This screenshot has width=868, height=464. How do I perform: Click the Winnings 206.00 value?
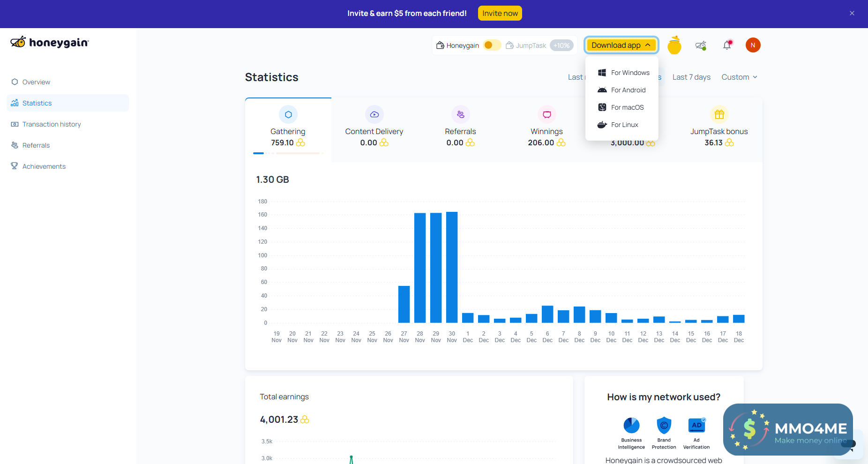pyautogui.click(x=541, y=142)
